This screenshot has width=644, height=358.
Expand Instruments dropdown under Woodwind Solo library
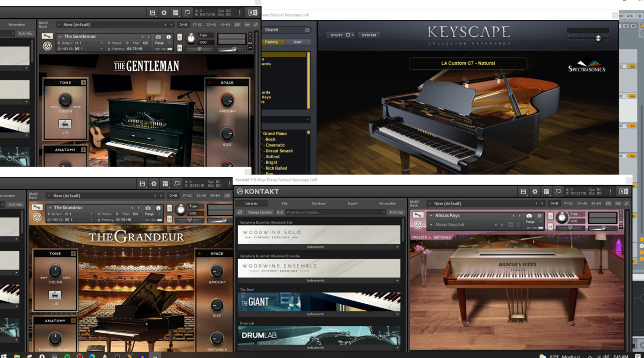(398, 247)
